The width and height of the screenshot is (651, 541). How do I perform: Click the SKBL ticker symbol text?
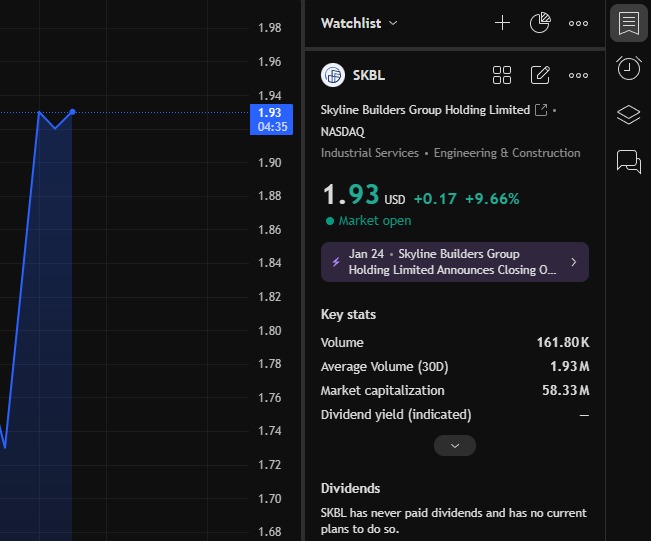click(369, 75)
